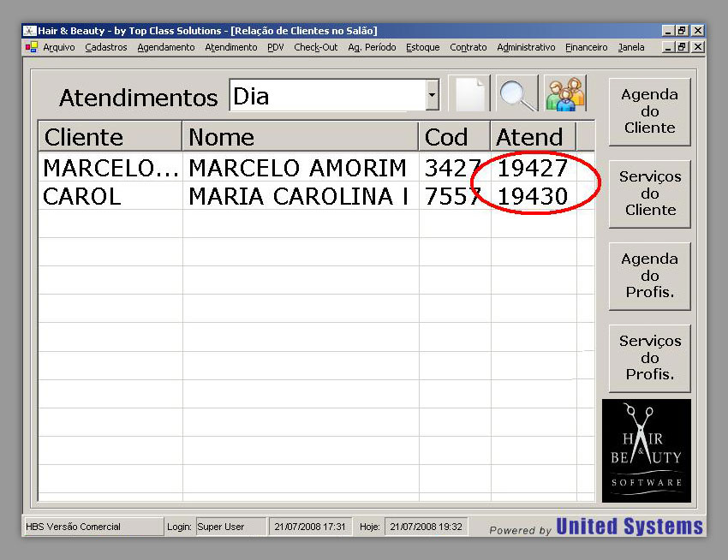This screenshot has width=728, height=560.
Task: Click the Hair & Beauty Software logo
Action: tap(647, 450)
